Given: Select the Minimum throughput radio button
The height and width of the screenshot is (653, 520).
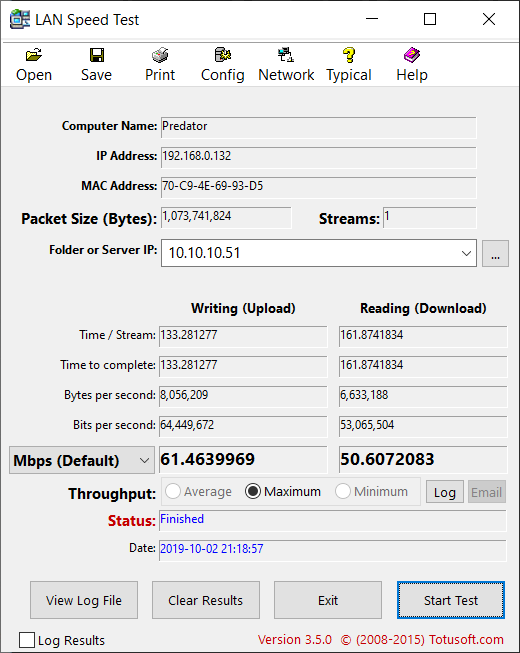Looking at the screenshot, I should [x=343, y=491].
